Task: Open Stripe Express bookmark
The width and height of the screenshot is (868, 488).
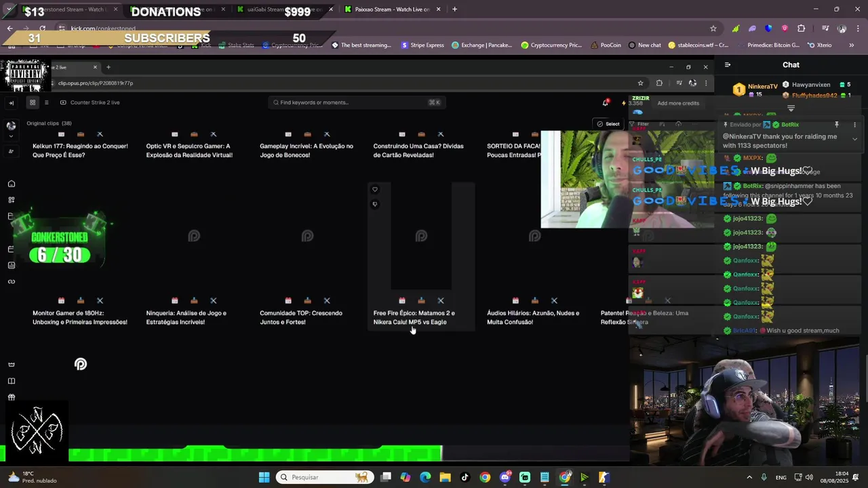Action: (422, 45)
